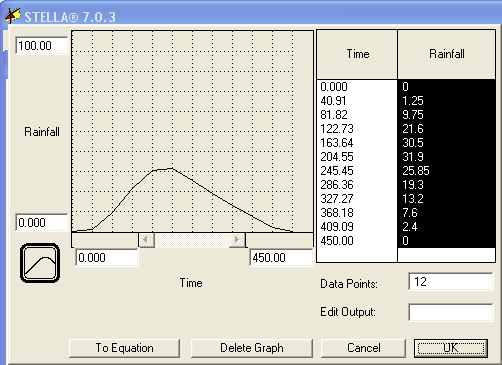Click the STELLA application icon in title bar

pos(13,15)
